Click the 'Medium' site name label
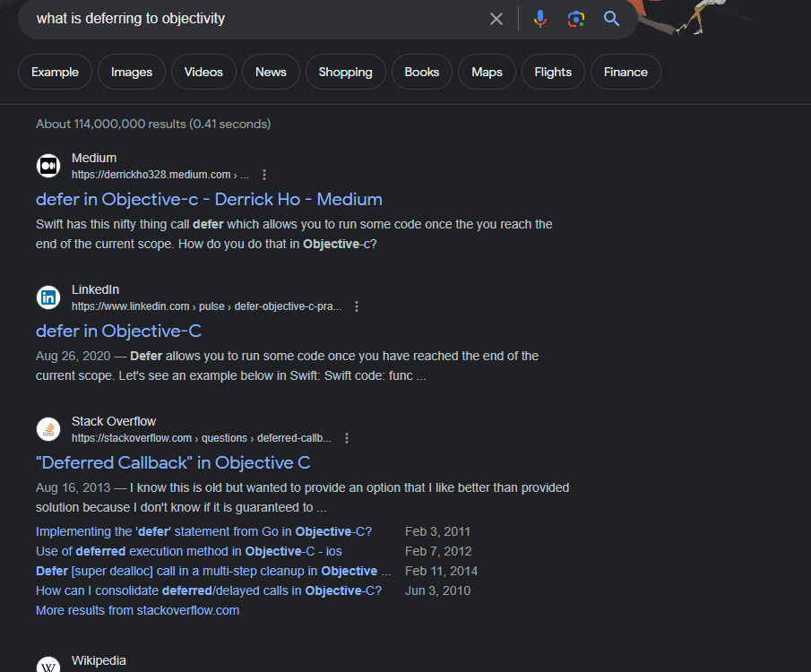This screenshot has width=811, height=672. pos(94,158)
